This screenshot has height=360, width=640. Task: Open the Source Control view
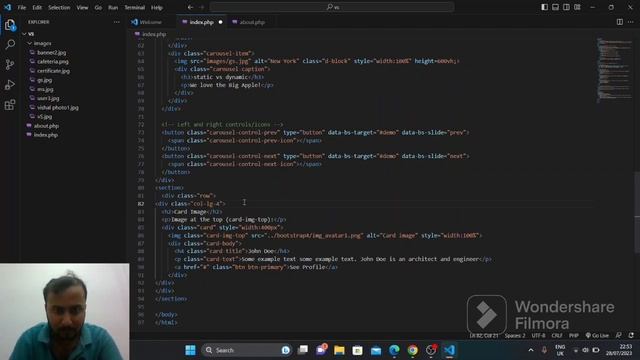coord(10,64)
